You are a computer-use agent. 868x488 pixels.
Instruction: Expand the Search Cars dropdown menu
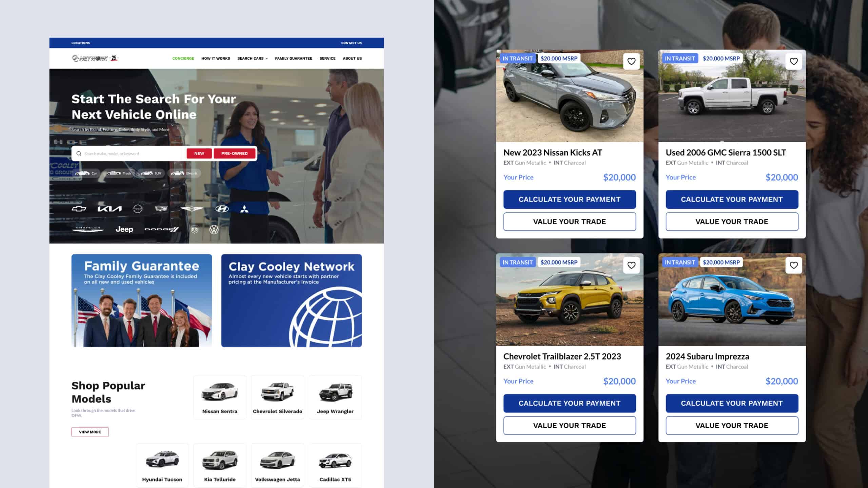(253, 58)
